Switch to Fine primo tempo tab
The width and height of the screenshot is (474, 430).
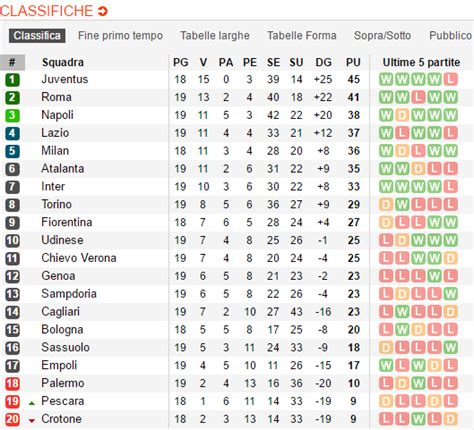pyautogui.click(x=120, y=36)
